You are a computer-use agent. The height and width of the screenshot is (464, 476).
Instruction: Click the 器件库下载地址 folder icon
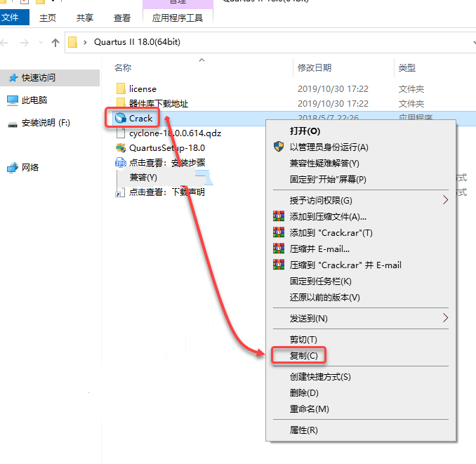(121, 102)
